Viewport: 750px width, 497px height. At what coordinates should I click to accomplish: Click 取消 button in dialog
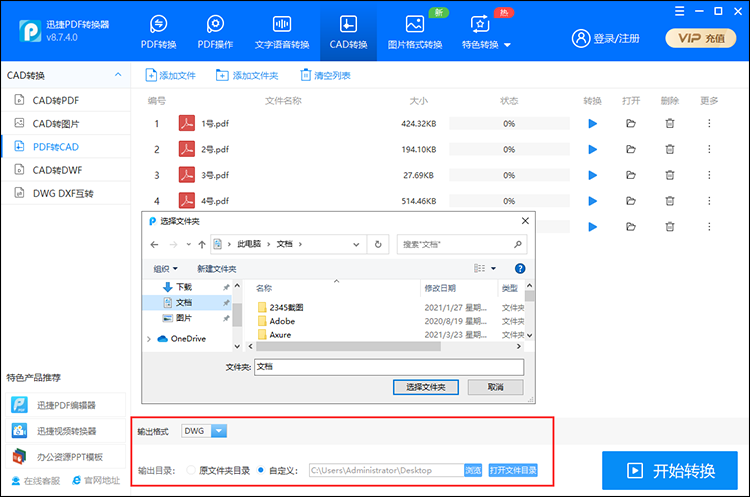click(x=495, y=387)
